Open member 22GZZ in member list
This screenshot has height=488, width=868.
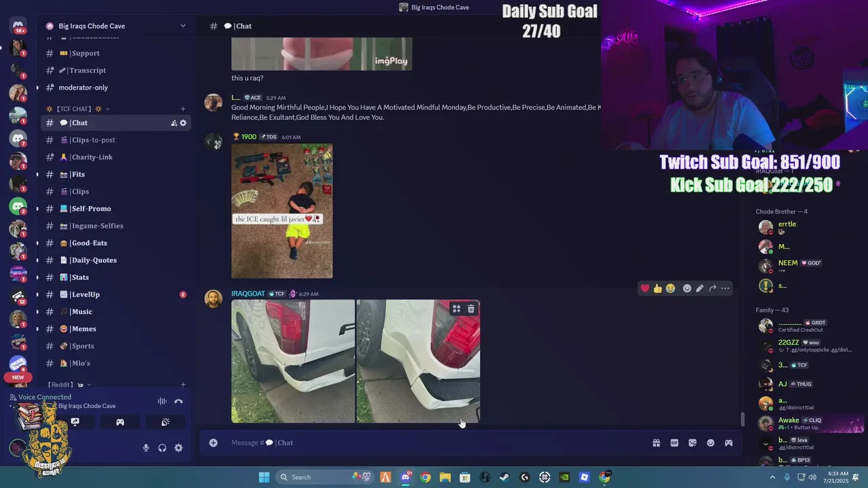pos(808,346)
